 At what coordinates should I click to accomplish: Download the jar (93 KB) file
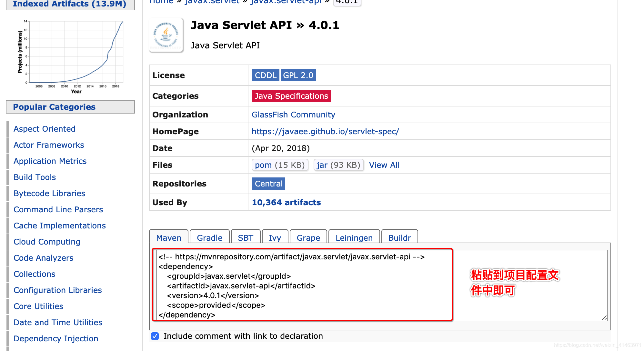point(338,165)
